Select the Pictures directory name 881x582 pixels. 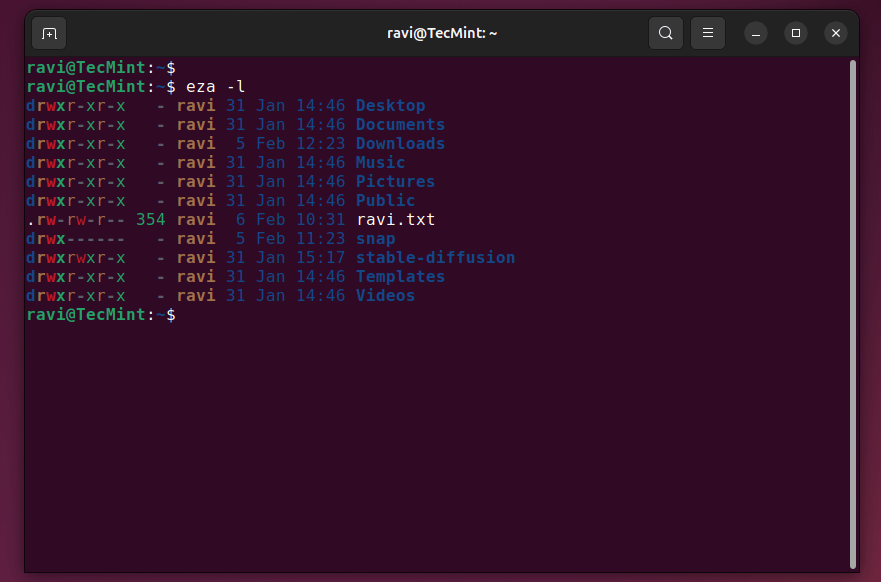pos(395,181)
